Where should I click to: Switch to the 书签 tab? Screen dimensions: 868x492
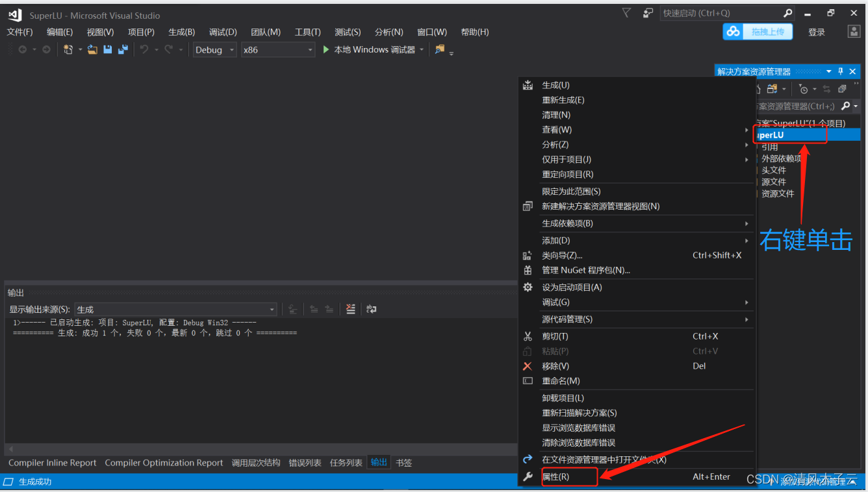404,463
